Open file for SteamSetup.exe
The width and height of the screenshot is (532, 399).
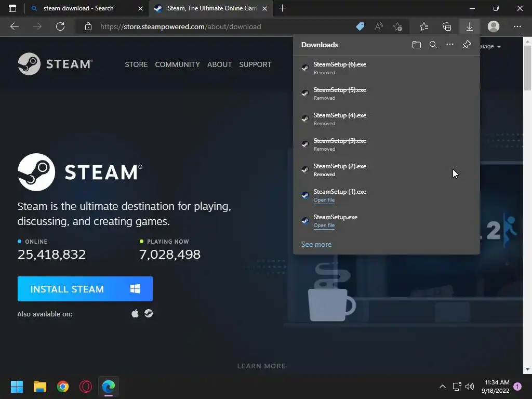click(324, 225)
